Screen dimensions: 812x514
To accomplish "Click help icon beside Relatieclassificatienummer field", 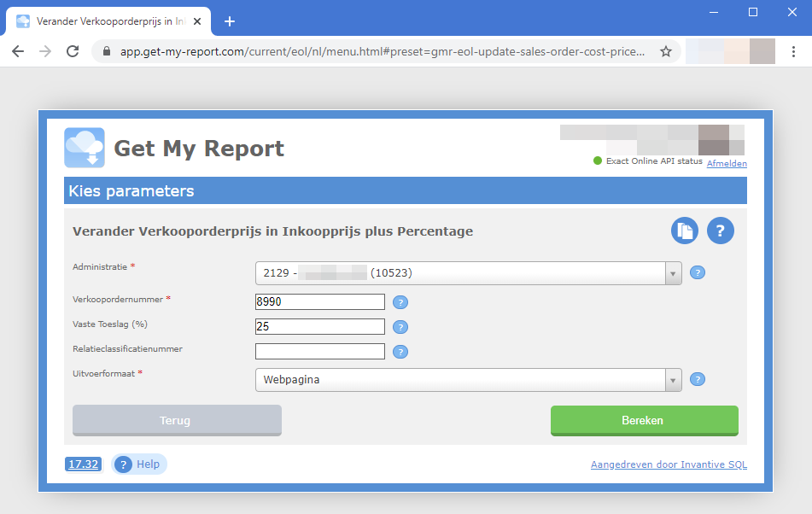I will click(x=400, y=352).
